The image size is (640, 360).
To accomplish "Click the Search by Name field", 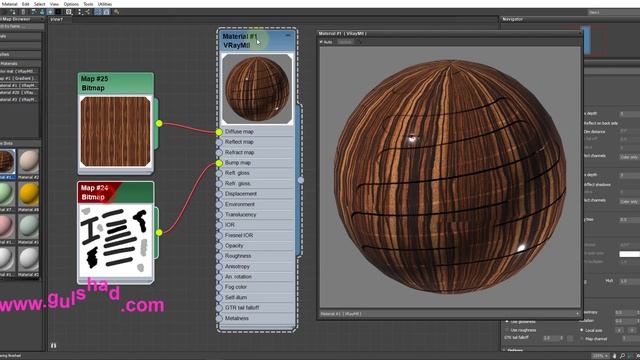I will [x=21, y=27].
